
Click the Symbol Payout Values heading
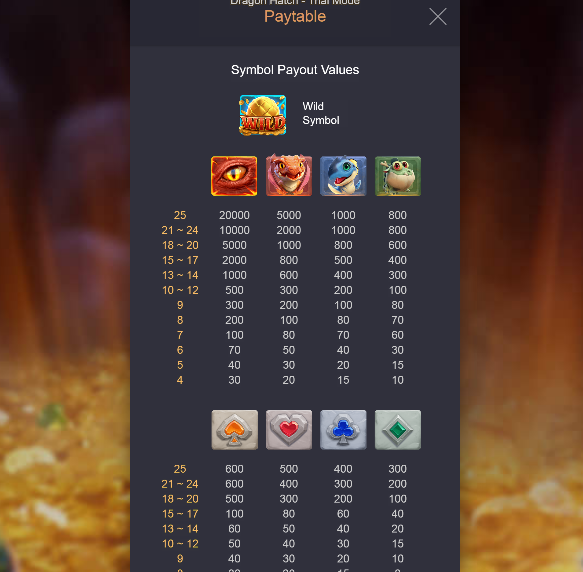click(x=295, y=70)
